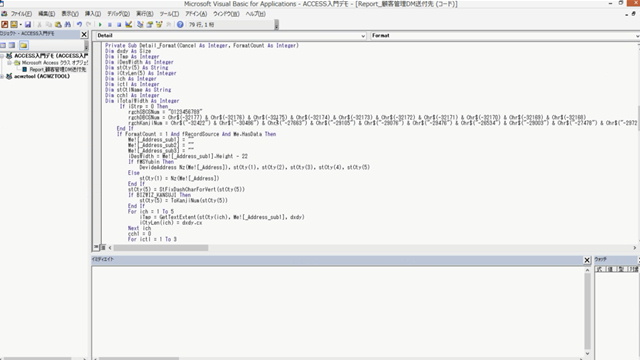The image size is (640, 360).
Task: Select the Report_顧客管理DM送付先 tree item
Action: click(58, 69)
